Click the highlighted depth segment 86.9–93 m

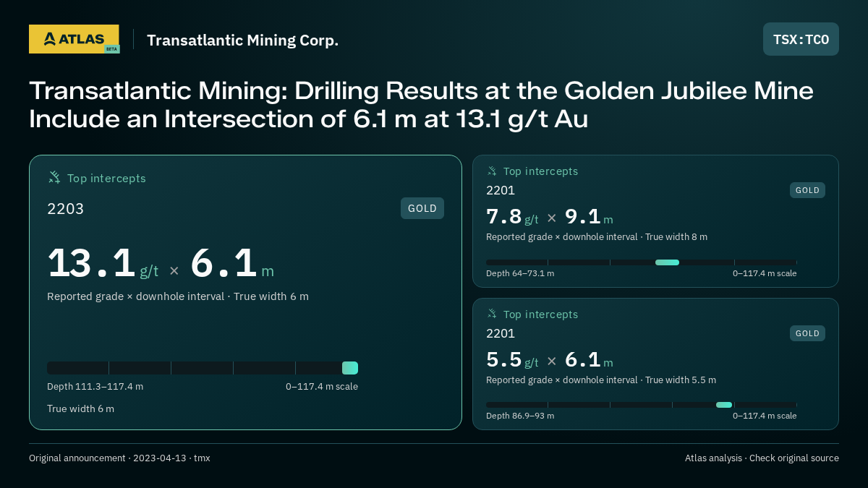pos(724,405)
